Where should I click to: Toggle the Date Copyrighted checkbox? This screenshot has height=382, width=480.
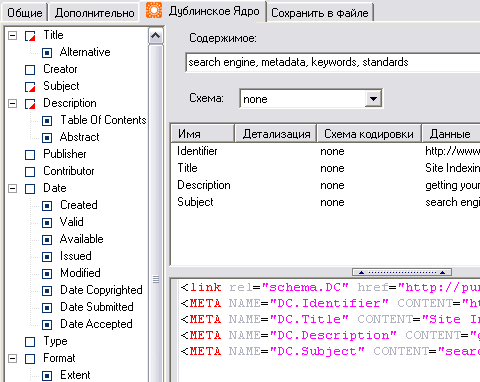coord(47,291)
